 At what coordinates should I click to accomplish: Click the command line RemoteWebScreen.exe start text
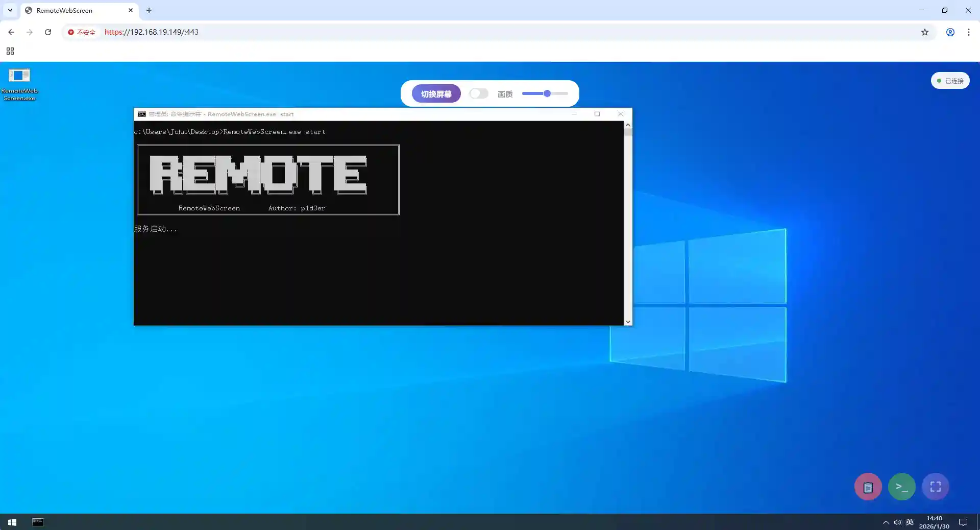tap(274, 132)
